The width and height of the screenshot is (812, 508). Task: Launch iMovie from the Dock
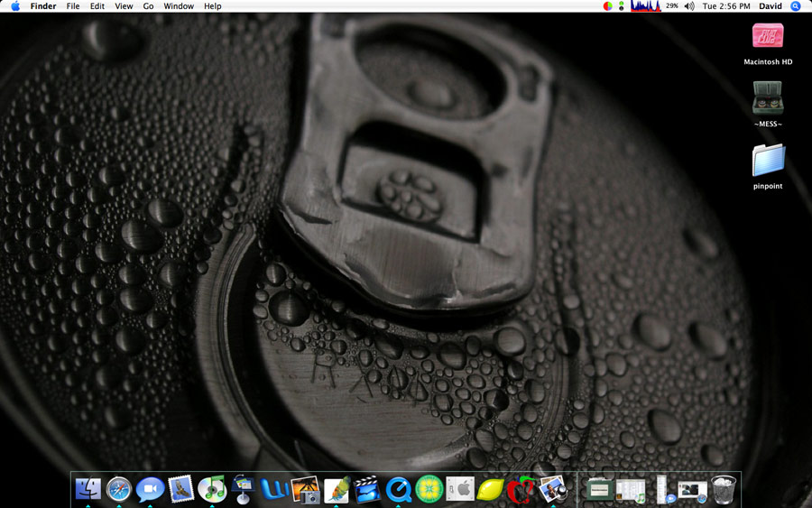click(367, 489)
